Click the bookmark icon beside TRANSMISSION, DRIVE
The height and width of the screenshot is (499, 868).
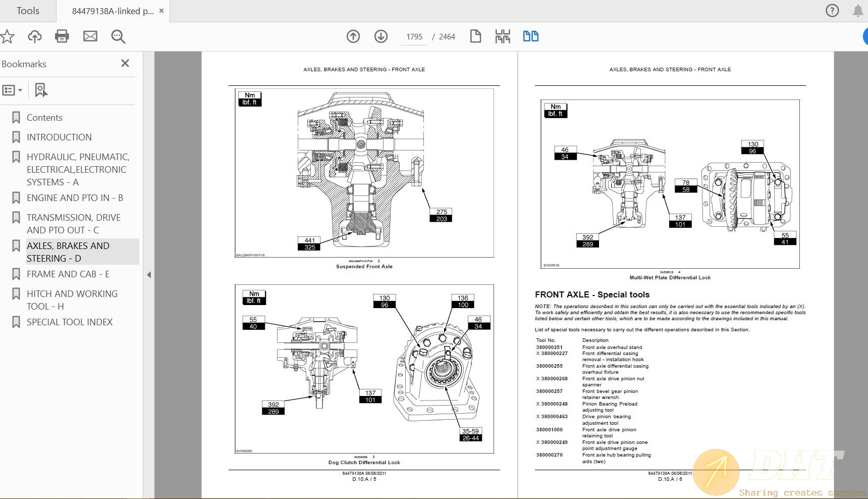coord(16,218)
